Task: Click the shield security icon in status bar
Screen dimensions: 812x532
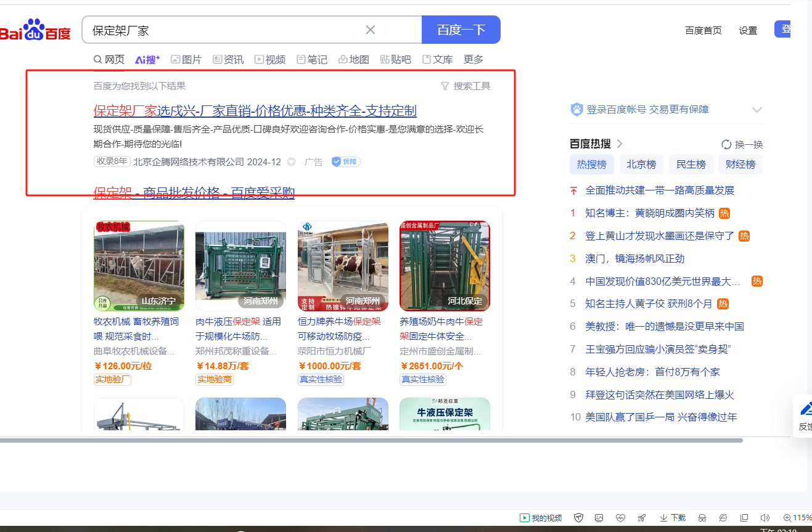Action: pos(578,518)
